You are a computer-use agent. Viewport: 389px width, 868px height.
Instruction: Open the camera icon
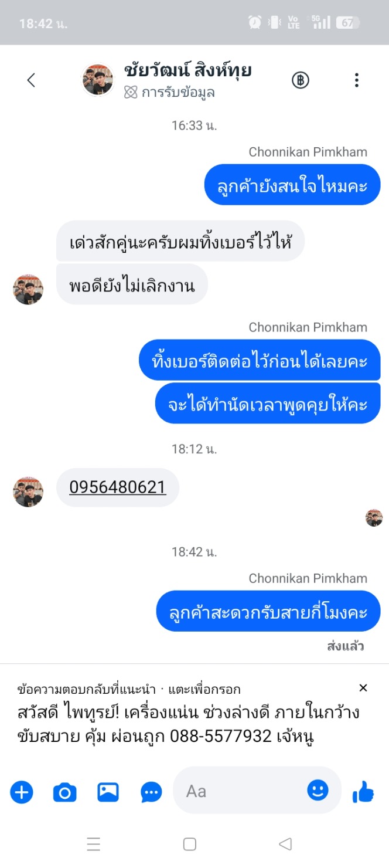point(65,792)
